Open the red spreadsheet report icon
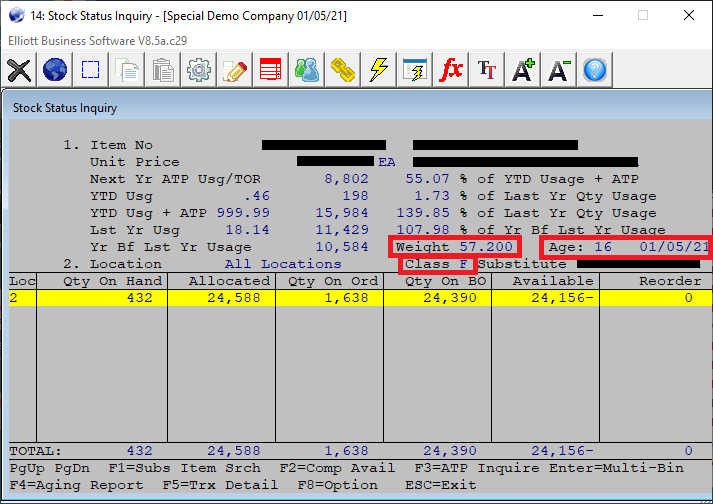Viewport: 713px width, 504px height. (271, 70)
